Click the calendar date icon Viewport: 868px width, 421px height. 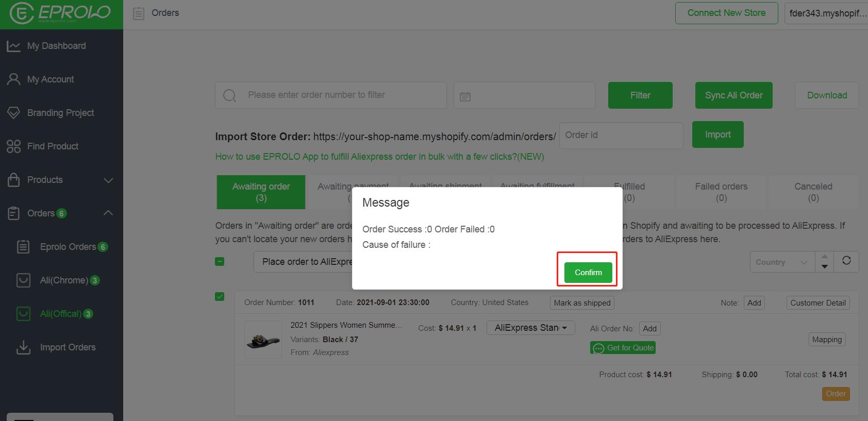(465, 96)
